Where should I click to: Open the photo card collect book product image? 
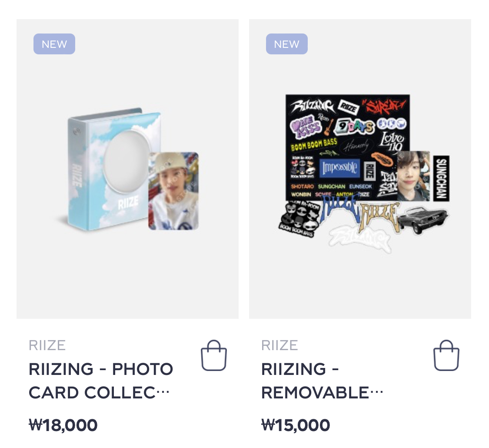coord(127,169)
